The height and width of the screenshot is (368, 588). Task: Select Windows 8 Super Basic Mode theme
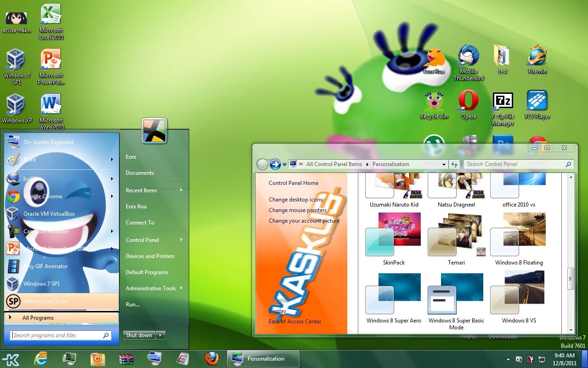(x=456, y=301)
